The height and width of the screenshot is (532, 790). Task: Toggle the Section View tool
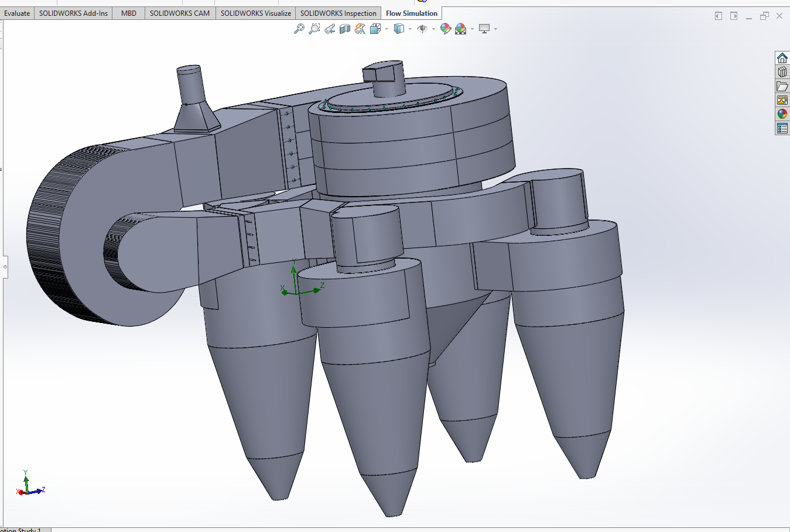point(345,29)
